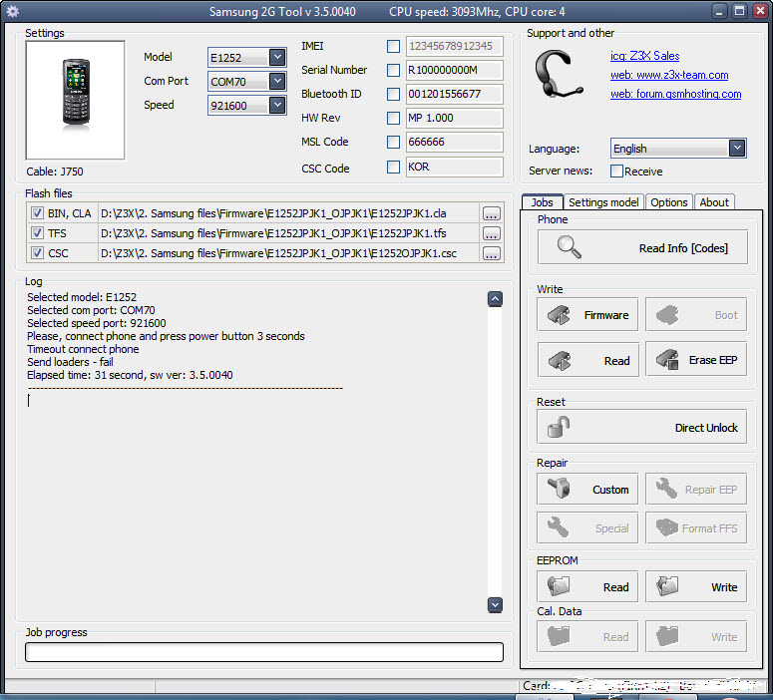Click the log scroll down arrow
This screenshot has width=773, height=700.
point(495,605)
